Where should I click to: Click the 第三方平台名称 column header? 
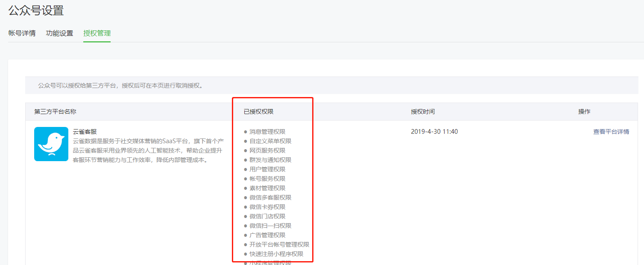click(x=55, y=112)
